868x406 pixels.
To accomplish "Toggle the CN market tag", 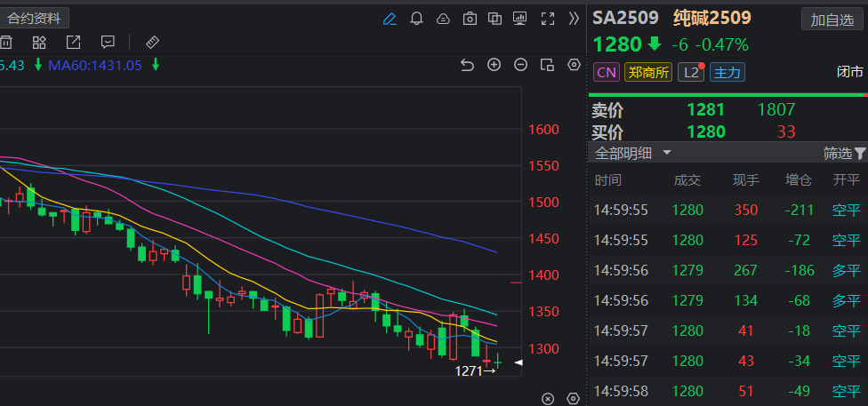I will pyautogui.click(x=606, y=72).
